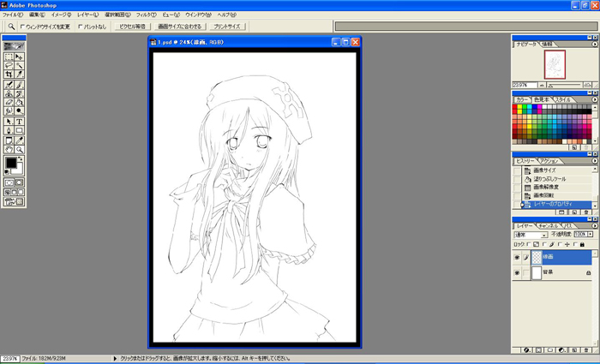This screenshot has width=600, height=364.
Task: Select the Crop tool
Action: [9, 75]
